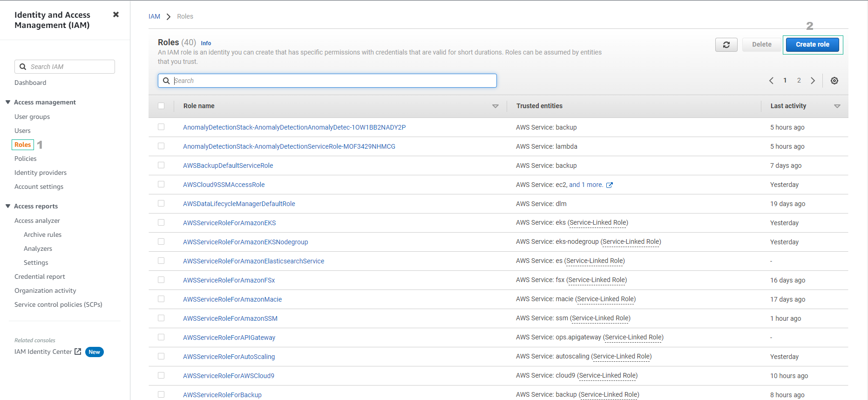This screenshot has width=868, height=400.
Task: Open Organization activity in sidebar
Action: tap(45, 290)
